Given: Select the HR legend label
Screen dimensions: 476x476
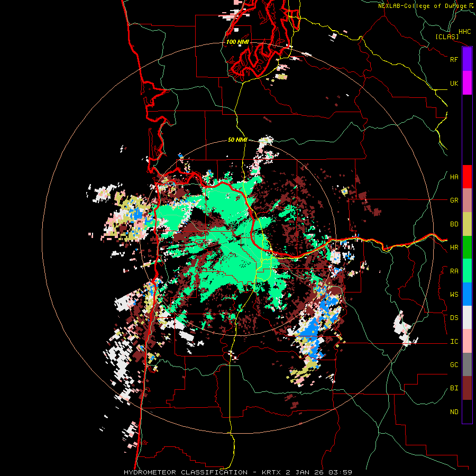Looking at the screenshot, I should (x=454, y=248).
